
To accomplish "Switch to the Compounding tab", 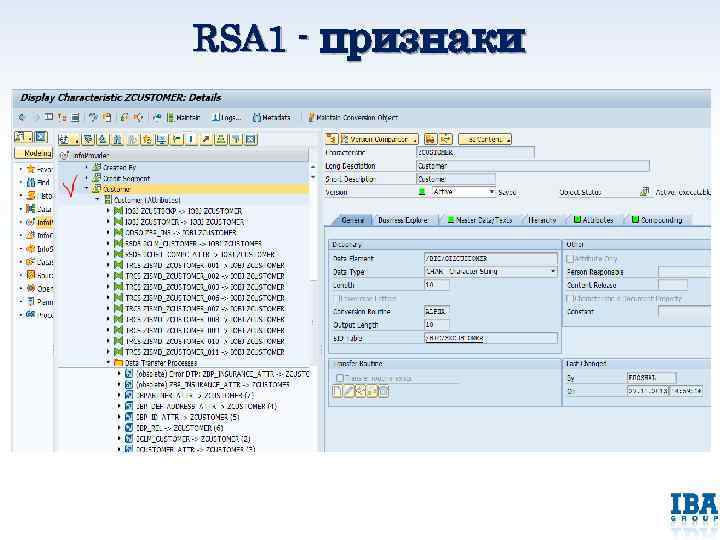I will tap(657, 220).
